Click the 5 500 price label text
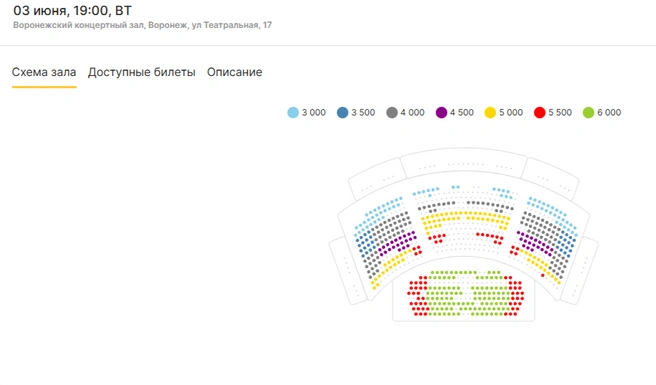This screenshot has height=385, width=656. [x=560, y=113]
